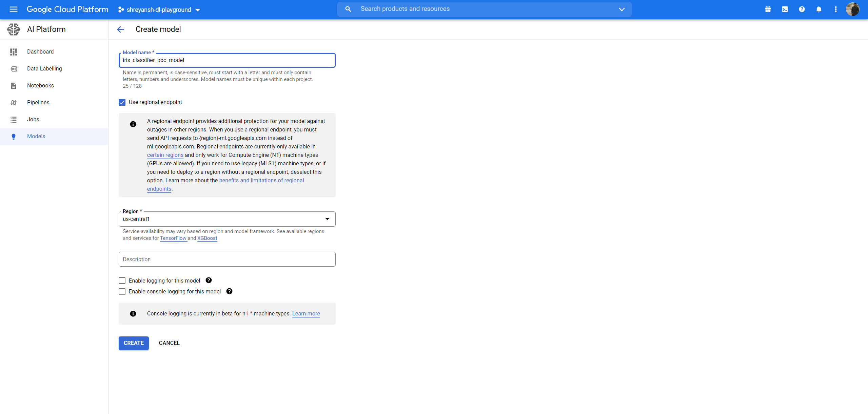Open the help question mark in header
Image resolution: width=868 pixels, height=414 pixels.
802,9
